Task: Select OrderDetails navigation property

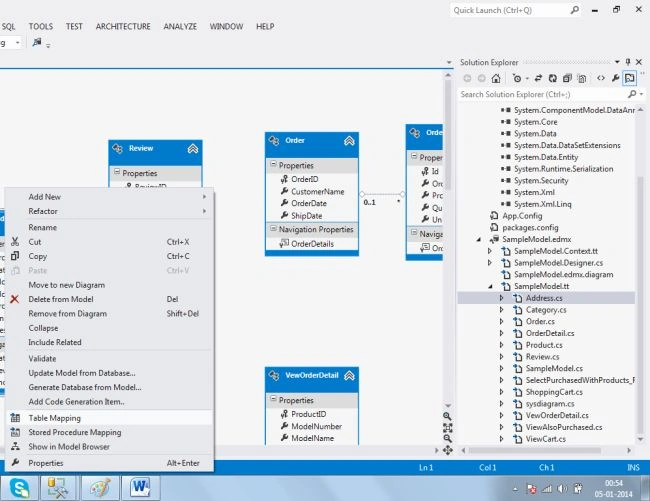Action: 312,244
